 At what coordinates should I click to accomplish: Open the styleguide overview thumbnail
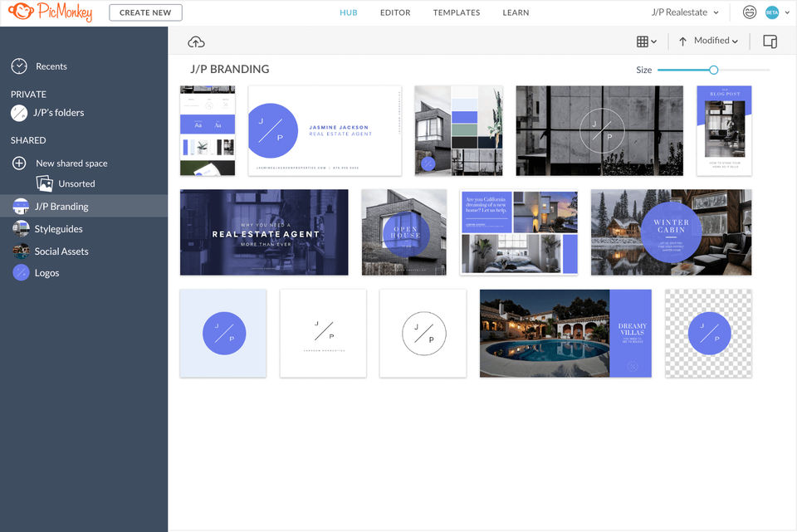(208, 130)
